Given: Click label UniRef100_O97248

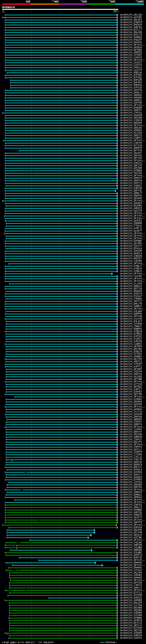Looking at the screenshot, I should 131,316.
